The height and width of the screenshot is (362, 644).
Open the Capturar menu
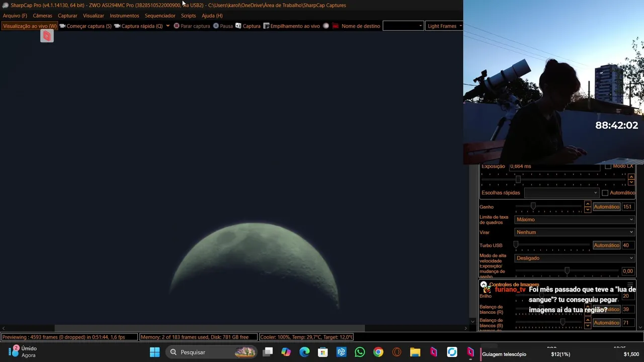coord(67,16)
